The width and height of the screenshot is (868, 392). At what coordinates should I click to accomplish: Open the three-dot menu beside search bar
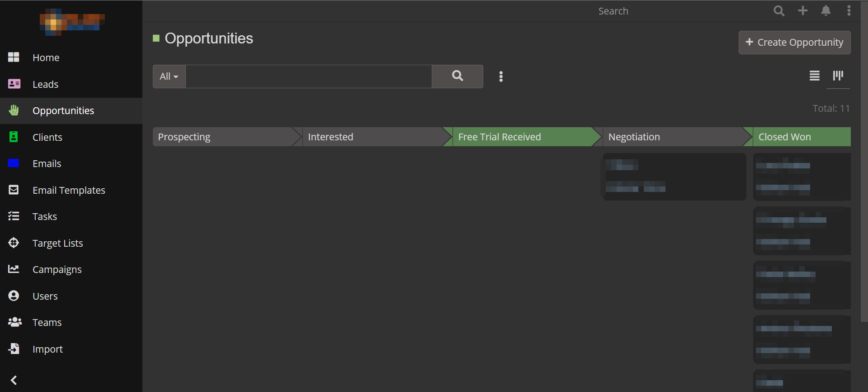point(501,76)
